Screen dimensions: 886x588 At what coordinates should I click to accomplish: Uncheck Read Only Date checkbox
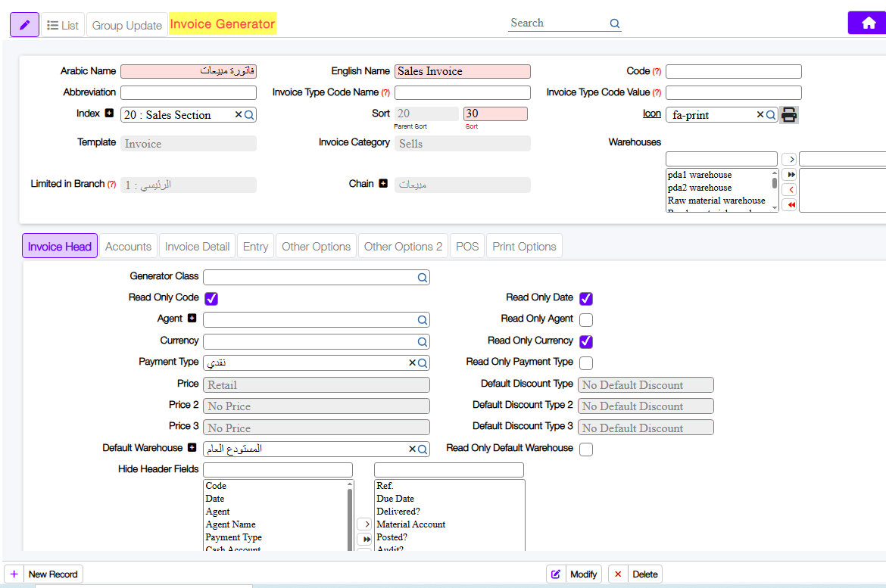586,298
